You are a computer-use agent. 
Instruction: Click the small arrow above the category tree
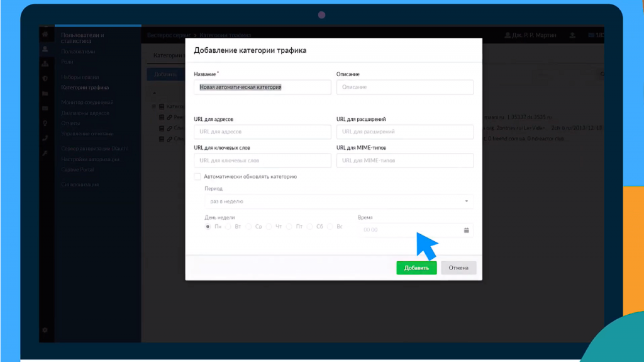155,93
